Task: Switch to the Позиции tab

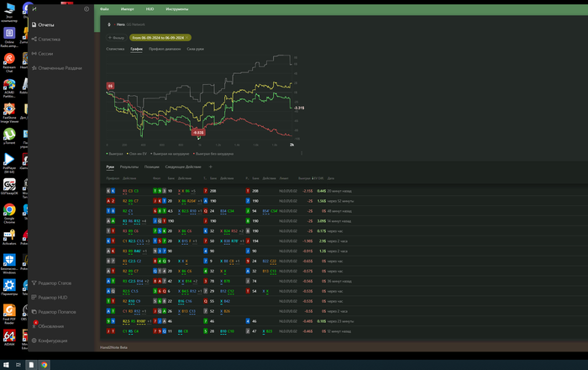Action: click(152, 166)
